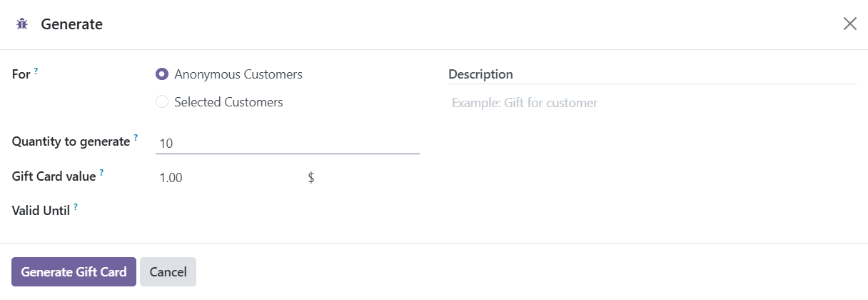Click the Description field label
The height and width of the screenshot is (300, 868).
[x=480, y=74]
